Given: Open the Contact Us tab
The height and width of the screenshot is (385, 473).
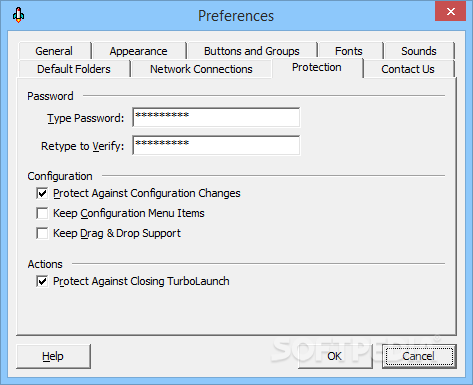Looking at the screenshot, I should click(408, 69).
